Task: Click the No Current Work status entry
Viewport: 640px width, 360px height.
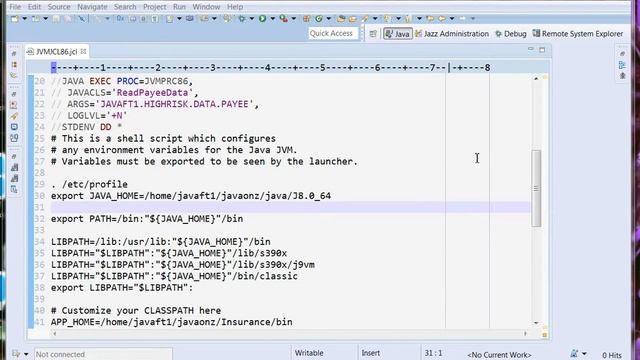Action: point(499,355)
